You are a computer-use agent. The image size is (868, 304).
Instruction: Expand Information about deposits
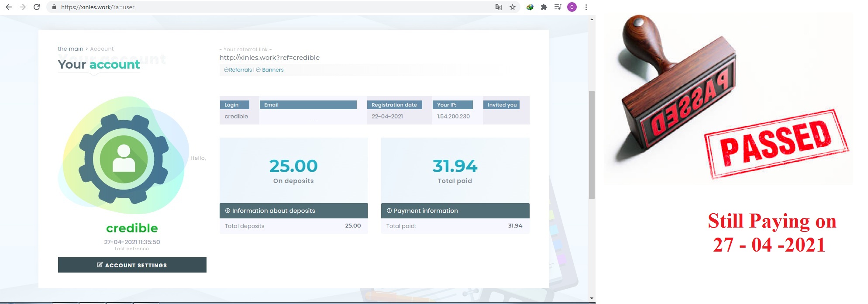pyautogui.click(x=294, y=211)
